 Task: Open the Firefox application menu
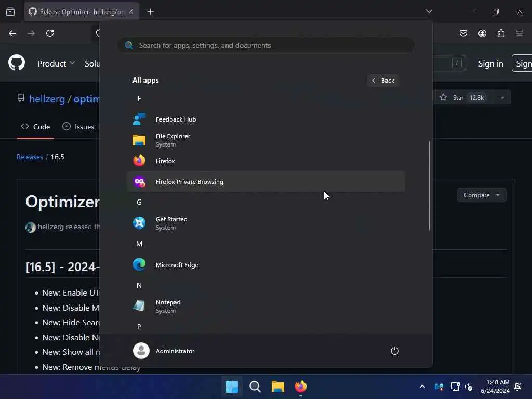pos(520,33)
